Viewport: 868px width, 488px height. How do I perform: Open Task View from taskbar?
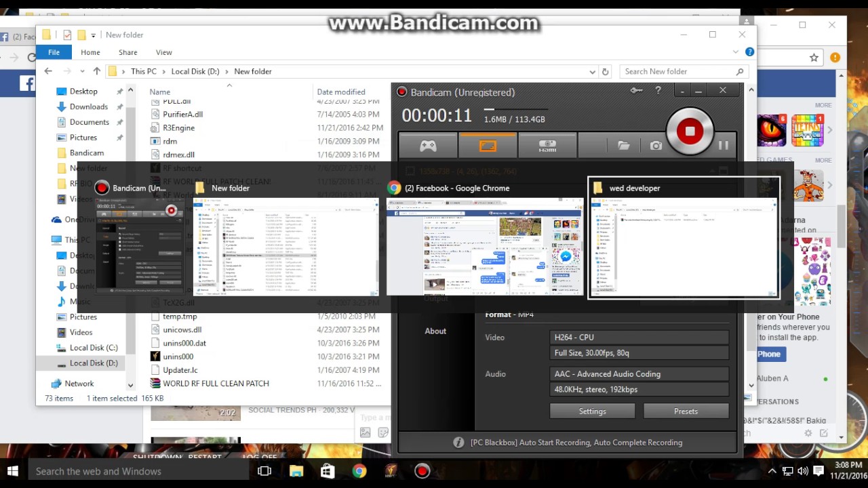click(x=264, y=471)
